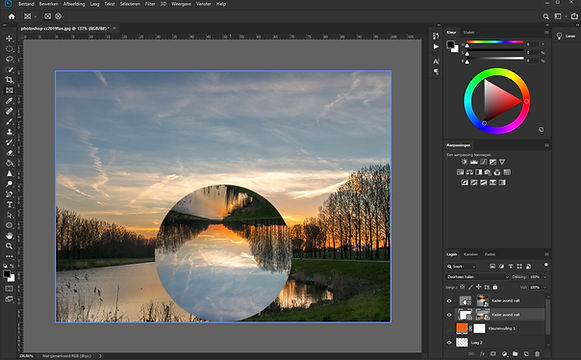
Task: Switch to the Kanalen tab
Action: click(471, 254)
